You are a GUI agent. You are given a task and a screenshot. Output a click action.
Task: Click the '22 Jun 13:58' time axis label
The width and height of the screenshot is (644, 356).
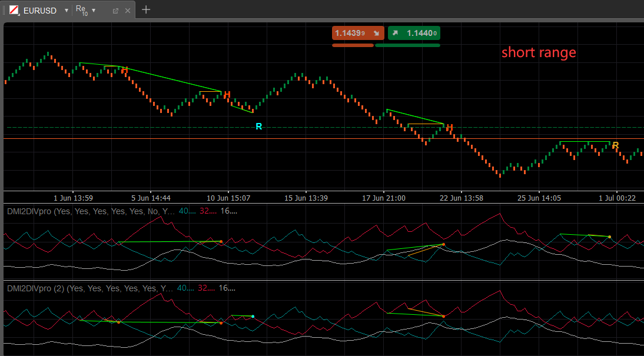[x=462, y=198]
